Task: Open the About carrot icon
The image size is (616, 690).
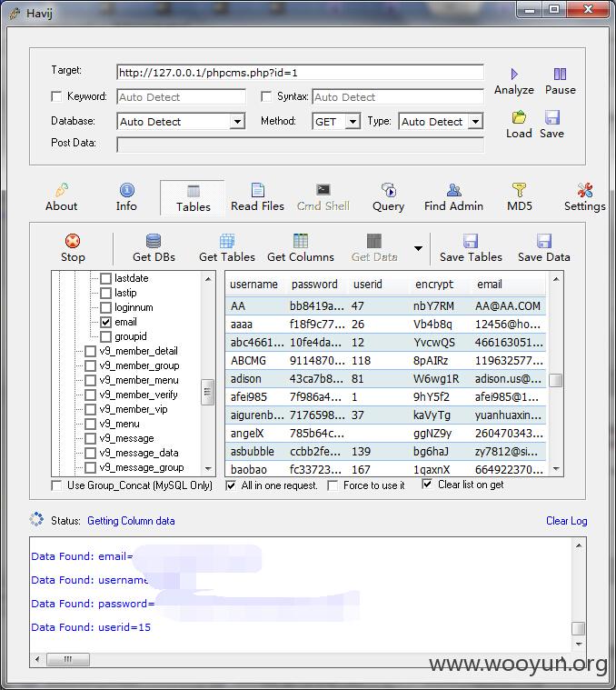Action: coord(62,190)
